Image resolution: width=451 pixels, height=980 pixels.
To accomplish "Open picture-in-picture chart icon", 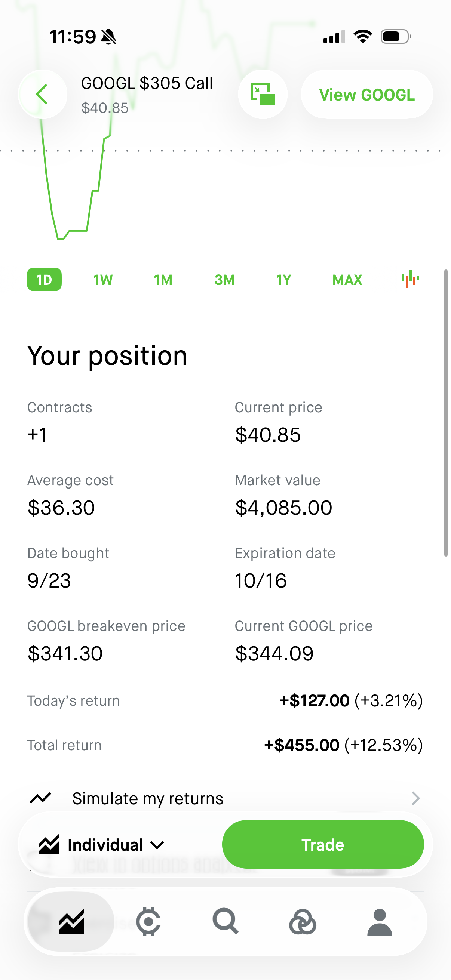I will [263, 94].
